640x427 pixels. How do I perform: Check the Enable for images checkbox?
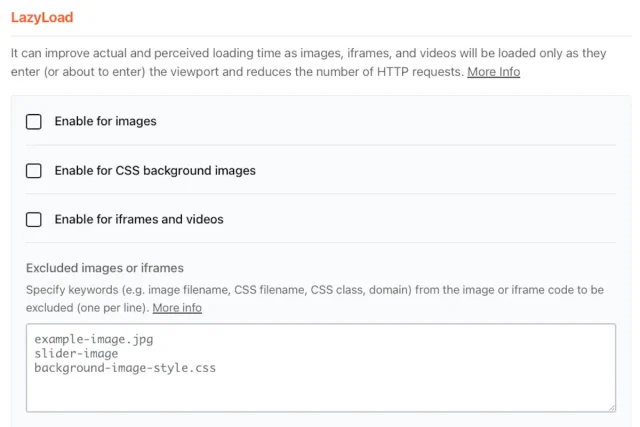pyautogui.click(x=34, y=122)
